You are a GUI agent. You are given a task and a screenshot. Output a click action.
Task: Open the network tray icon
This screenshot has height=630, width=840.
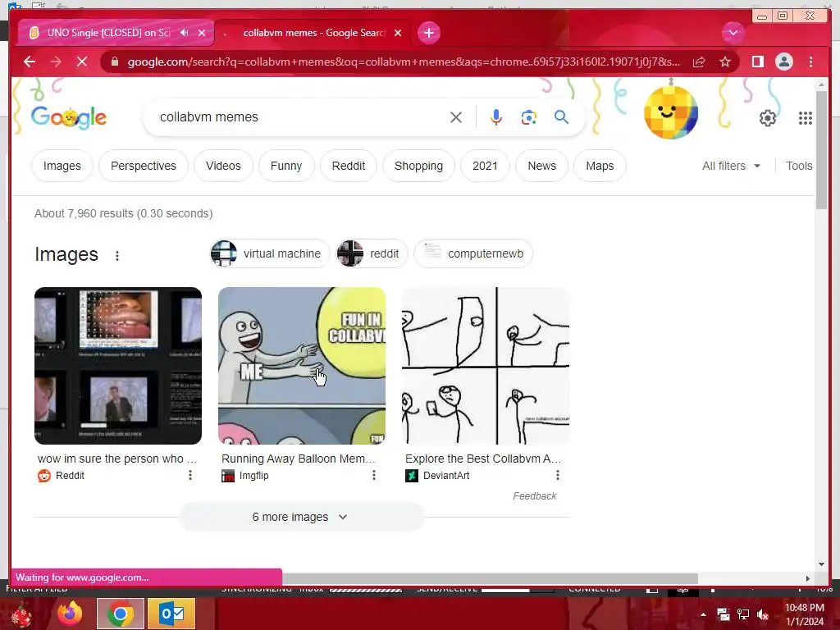[x=743, y=614]
